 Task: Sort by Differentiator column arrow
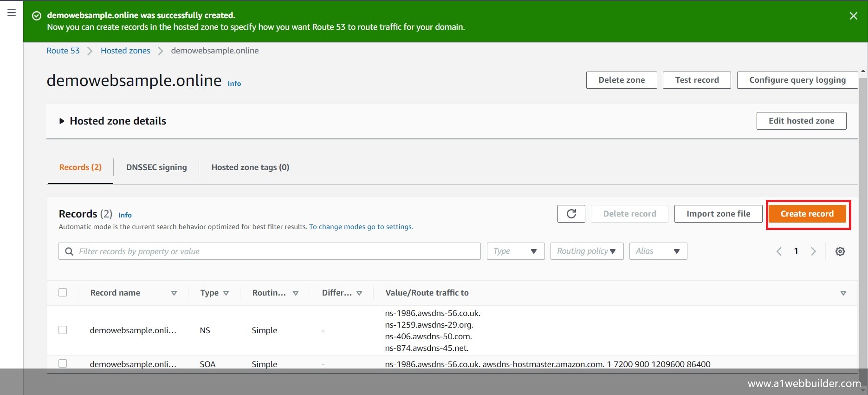[x=359, y=293]
